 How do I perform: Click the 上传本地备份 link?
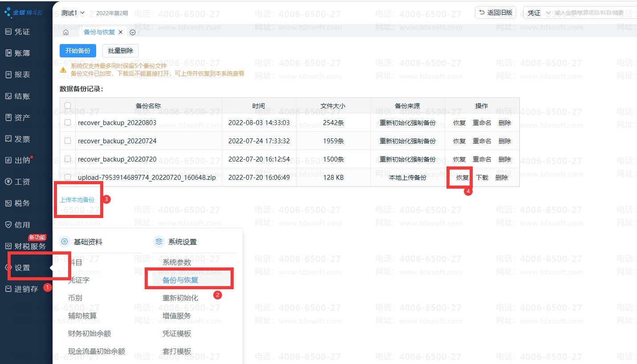[x=77, y=200]
